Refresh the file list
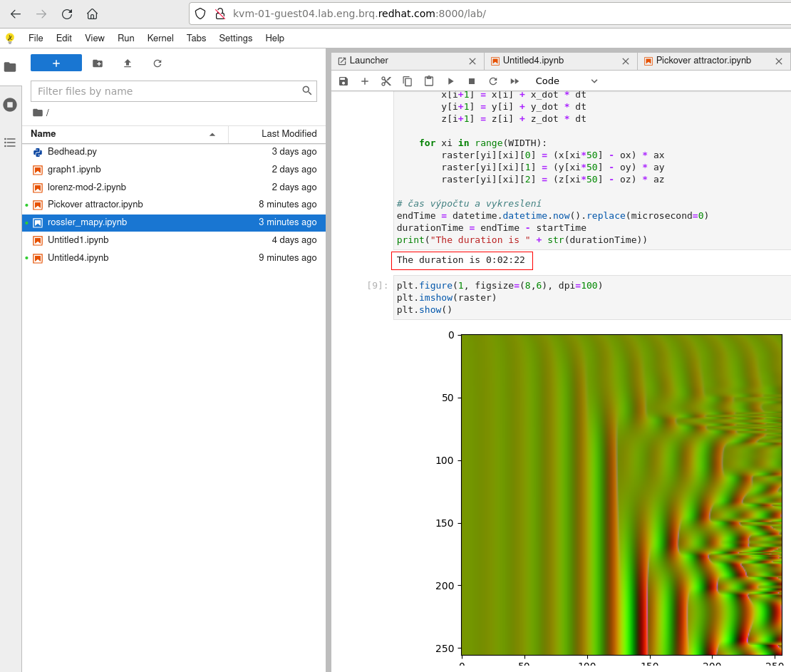 [x=157, y=63]
